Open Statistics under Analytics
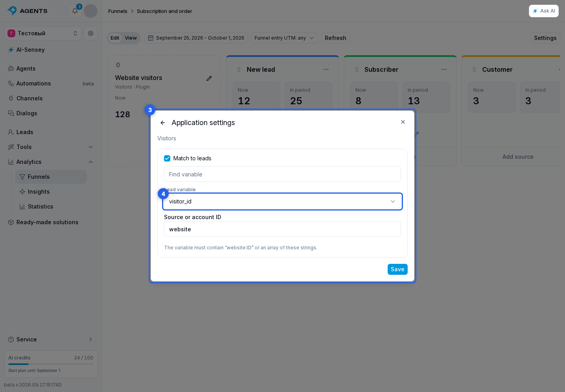 [51, 207]
